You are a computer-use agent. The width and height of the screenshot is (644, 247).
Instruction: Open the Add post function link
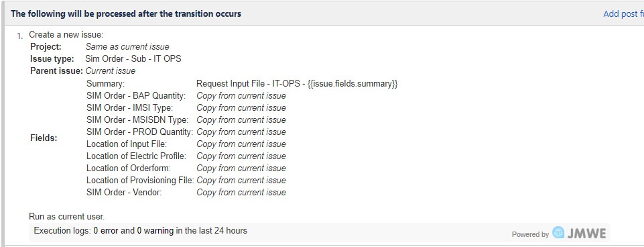(623, 13)
